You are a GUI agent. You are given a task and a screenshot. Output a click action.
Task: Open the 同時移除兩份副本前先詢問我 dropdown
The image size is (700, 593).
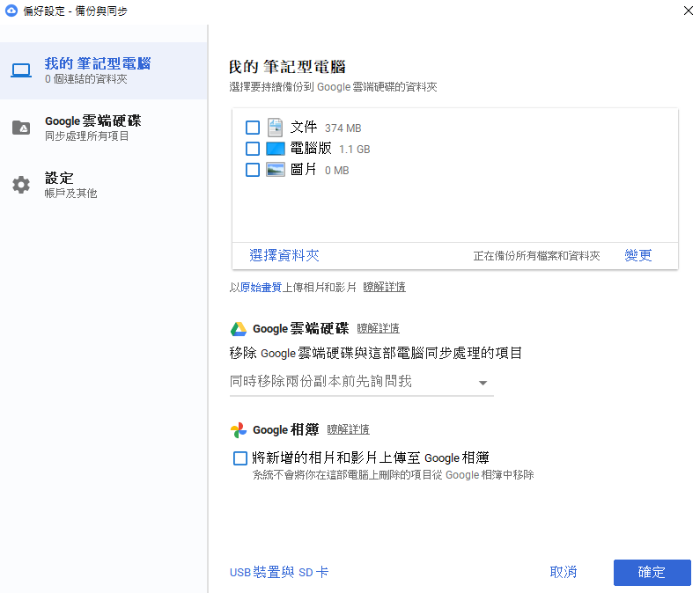362,382
